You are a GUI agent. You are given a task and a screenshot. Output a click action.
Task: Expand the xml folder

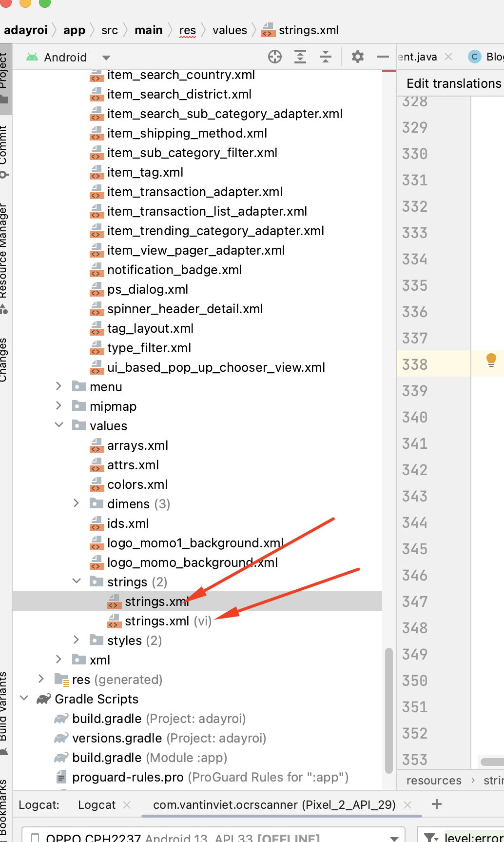tap(59, 660)
